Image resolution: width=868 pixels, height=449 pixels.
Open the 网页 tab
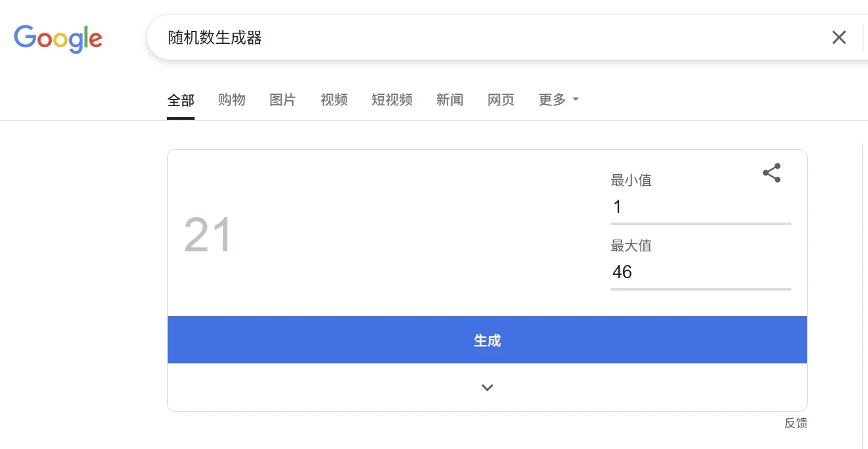coord(501,99)
